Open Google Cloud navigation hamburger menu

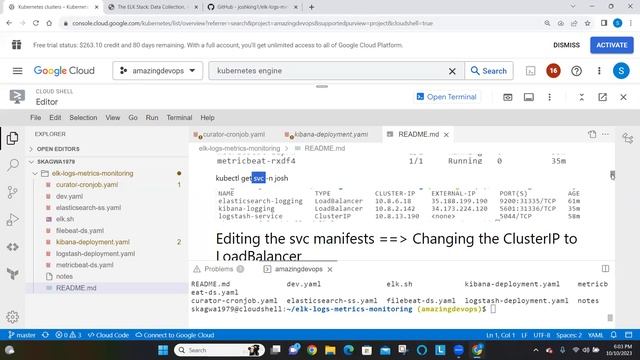click(x=18, y=71)
